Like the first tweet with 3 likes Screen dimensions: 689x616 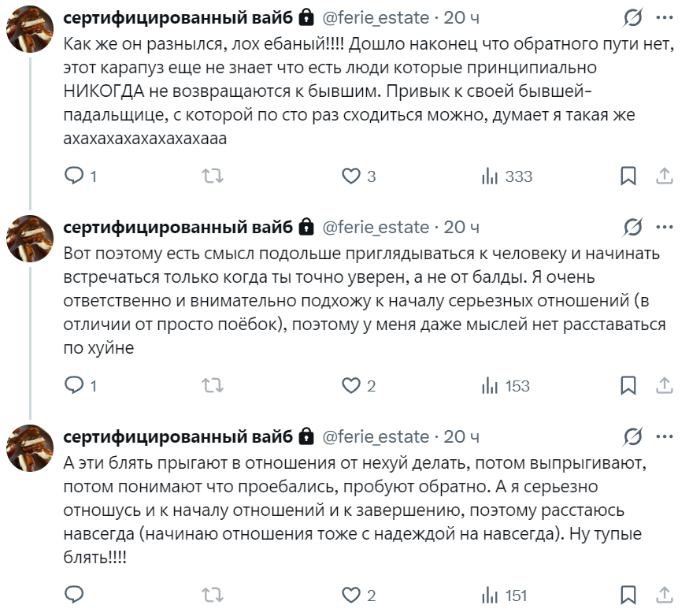click(x=350, y=176)
